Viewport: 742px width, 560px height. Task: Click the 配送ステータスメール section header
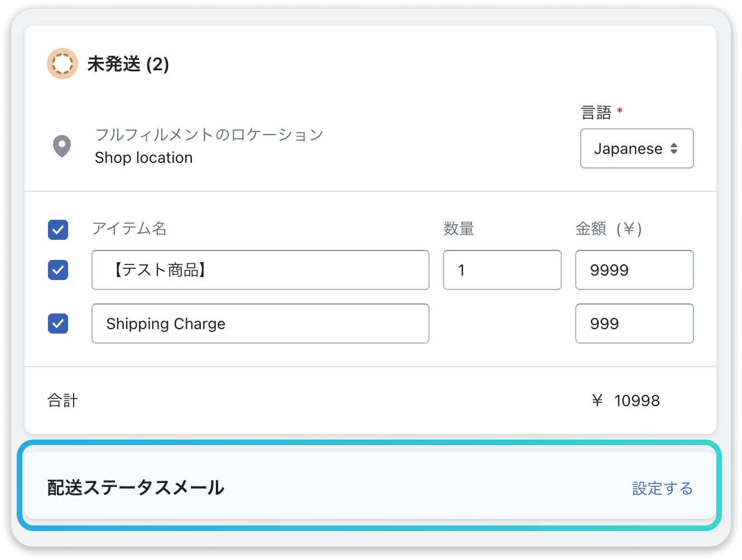click(x=135, y=487)
